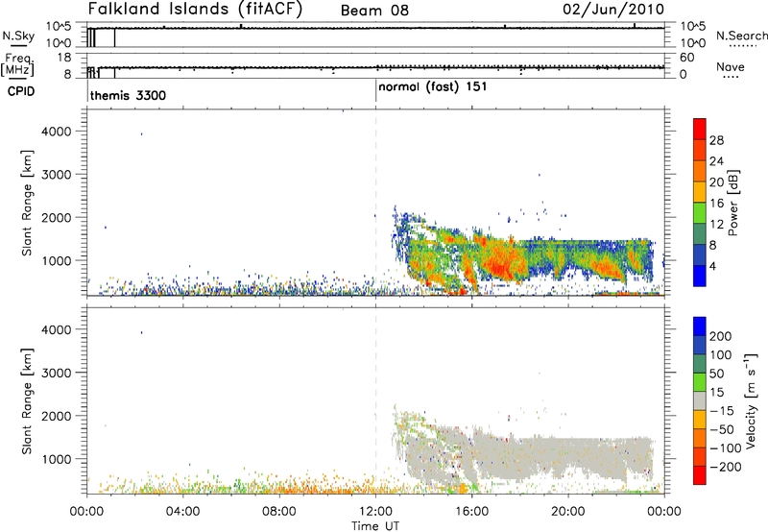Click the '08:00' time tick label
Viewport: 768px width, 532px height.
pyautogui.click(x=279, y=512)
